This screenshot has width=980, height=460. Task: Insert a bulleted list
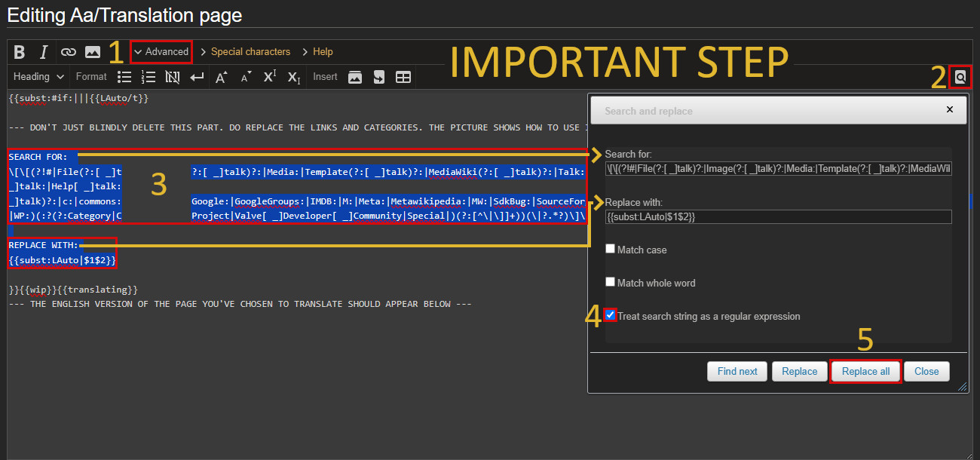pos(125,77)
